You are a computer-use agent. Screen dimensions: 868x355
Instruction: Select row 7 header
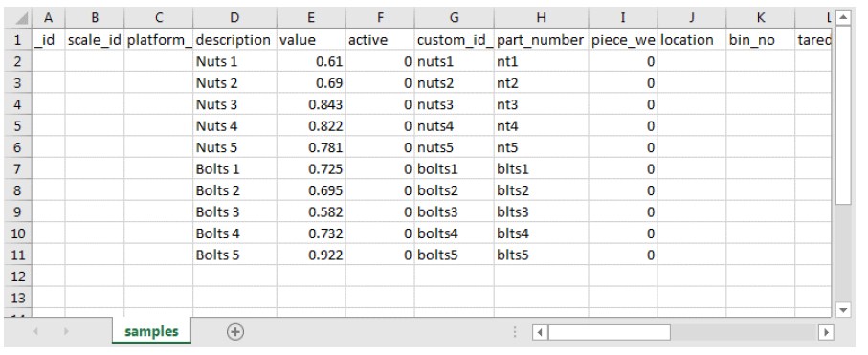point(18,169)
